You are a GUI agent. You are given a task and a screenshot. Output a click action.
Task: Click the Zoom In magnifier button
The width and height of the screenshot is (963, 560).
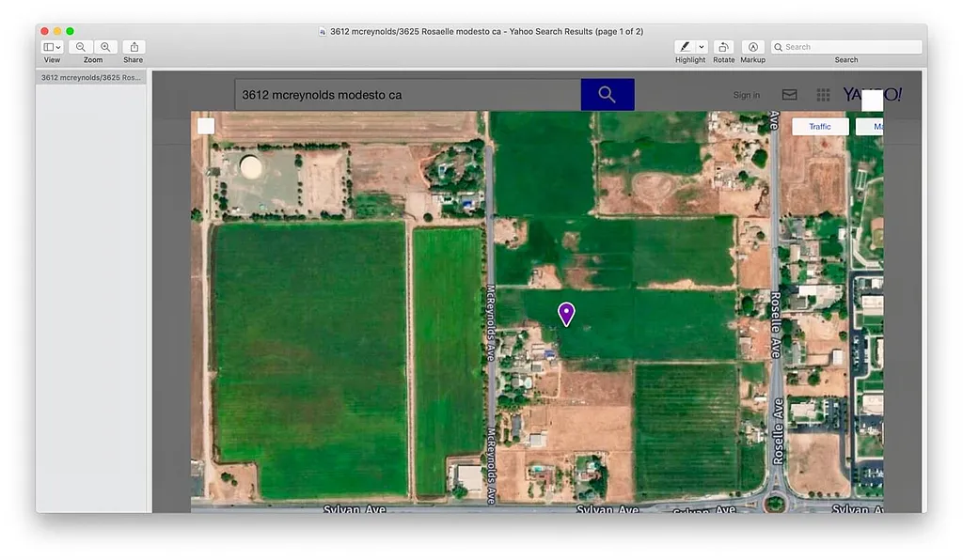click(105, 47)
